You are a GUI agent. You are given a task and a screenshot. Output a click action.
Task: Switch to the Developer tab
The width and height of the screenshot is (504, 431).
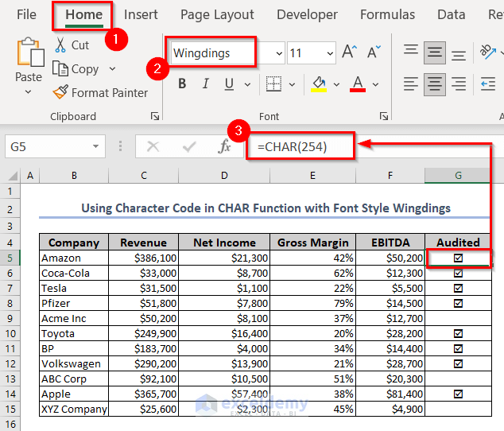[308, 14]
